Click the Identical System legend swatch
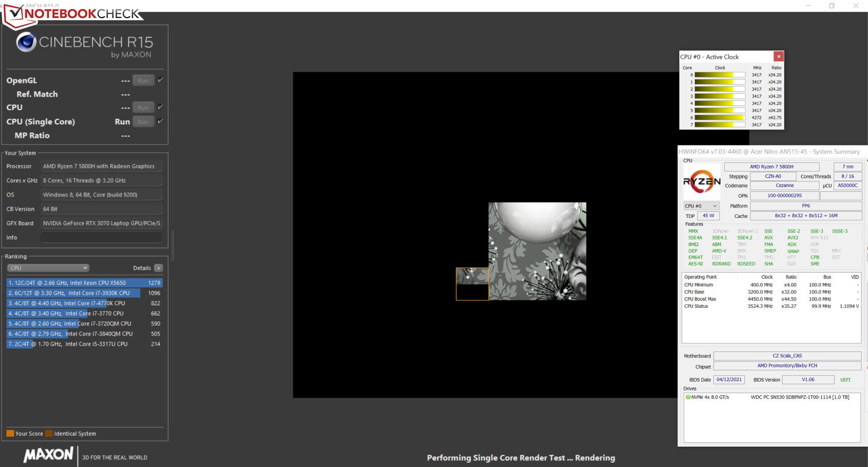The width and height of the screenshot is (868, 467). pos(49,434)
